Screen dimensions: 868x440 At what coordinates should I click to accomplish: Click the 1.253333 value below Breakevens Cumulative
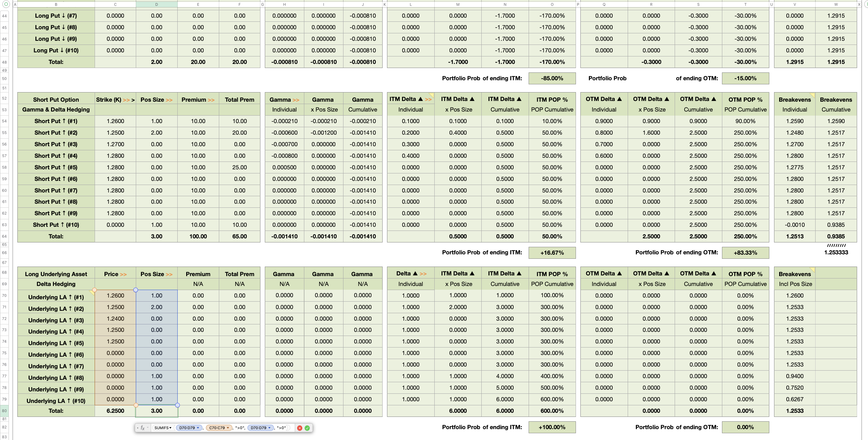(836, 252)
